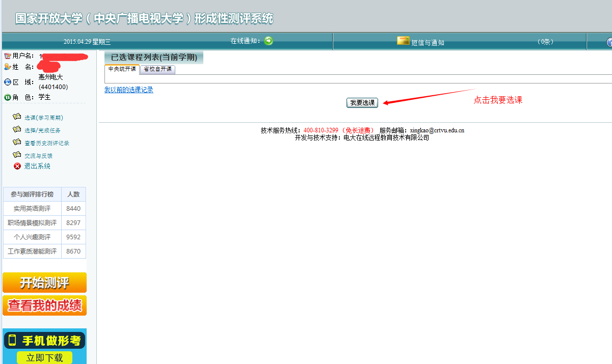Click the icon beside 选择/完成任务

tap(17, 130)
